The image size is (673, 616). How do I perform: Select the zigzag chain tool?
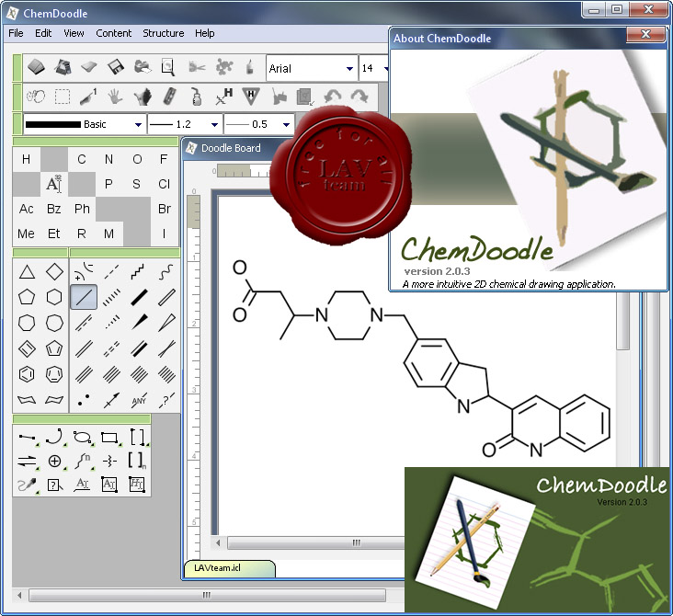coord(138,272)
